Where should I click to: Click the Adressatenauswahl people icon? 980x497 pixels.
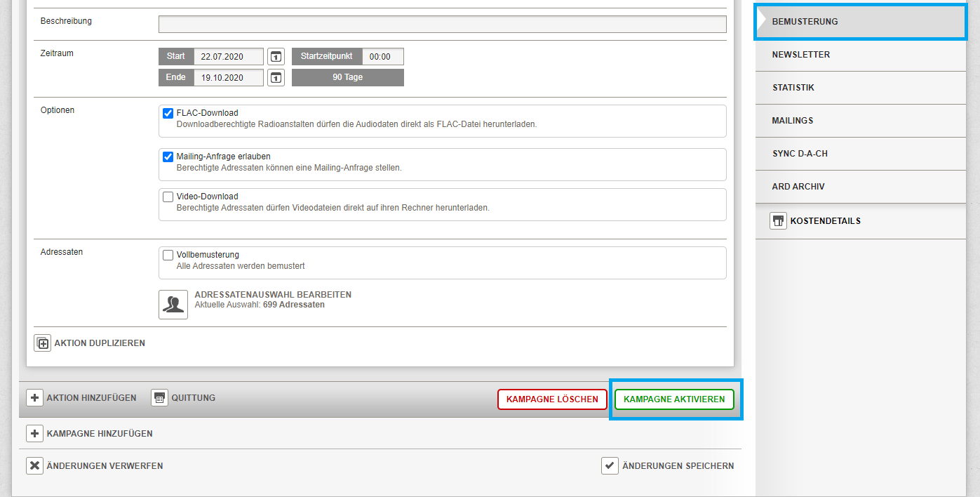[x=173, y=305]
